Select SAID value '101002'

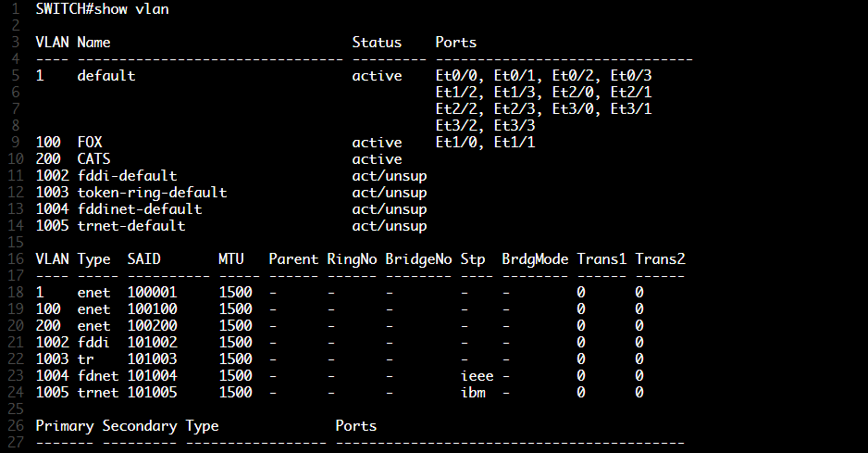coord(153,342)
